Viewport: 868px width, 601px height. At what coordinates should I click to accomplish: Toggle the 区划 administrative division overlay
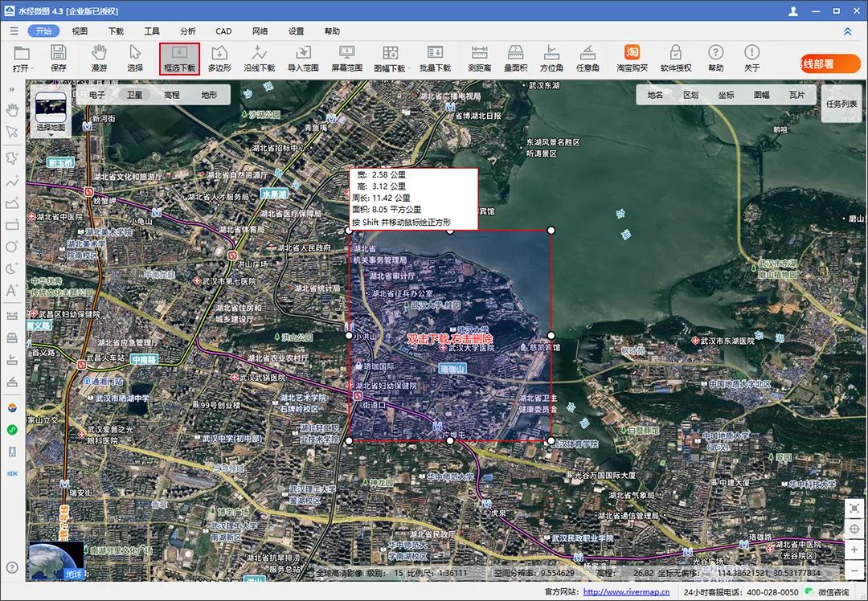pyautogui.click(x=691, y=95)
